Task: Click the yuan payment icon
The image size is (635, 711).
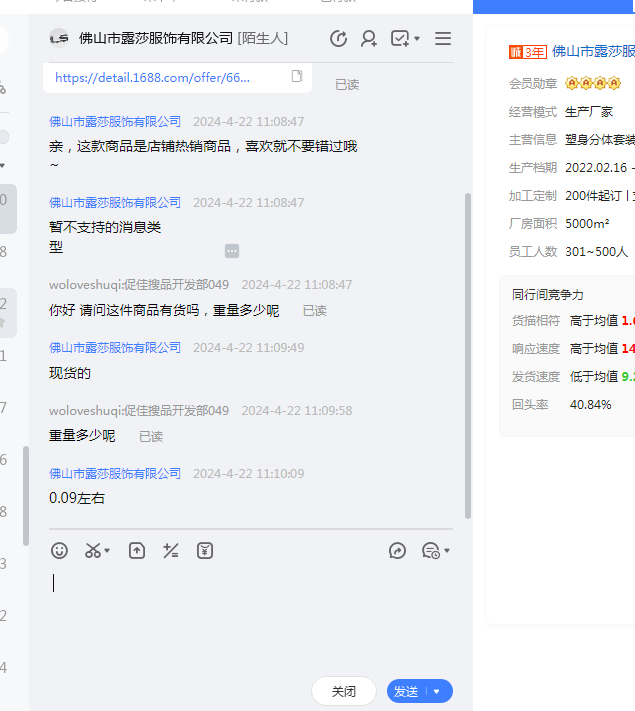Action: pos(205,550)
